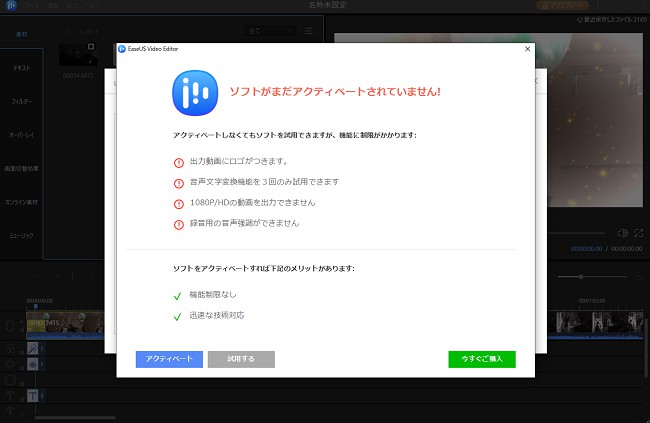The image size is (650, 423).
Task: Click the text 1080P/HDの動画を出力できません
Action: [252, 203]
